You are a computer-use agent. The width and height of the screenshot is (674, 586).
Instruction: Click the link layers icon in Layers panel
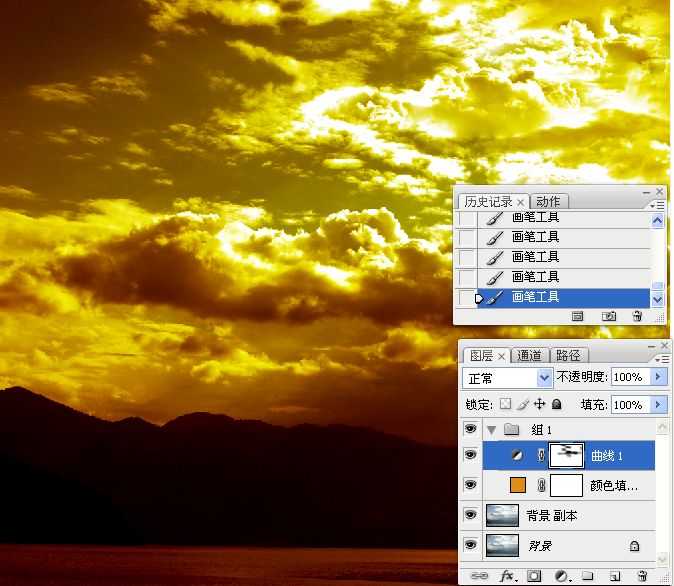click(x=479, y=576)
